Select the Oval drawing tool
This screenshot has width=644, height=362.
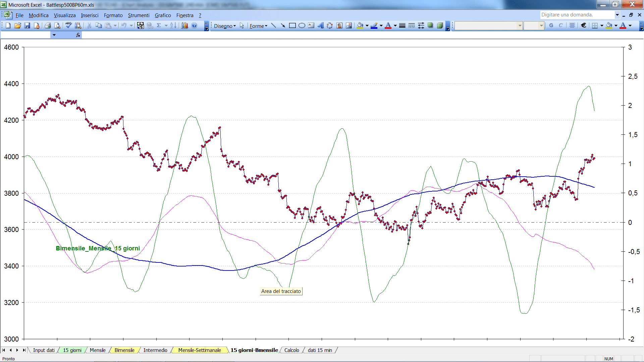click(302, 25)
